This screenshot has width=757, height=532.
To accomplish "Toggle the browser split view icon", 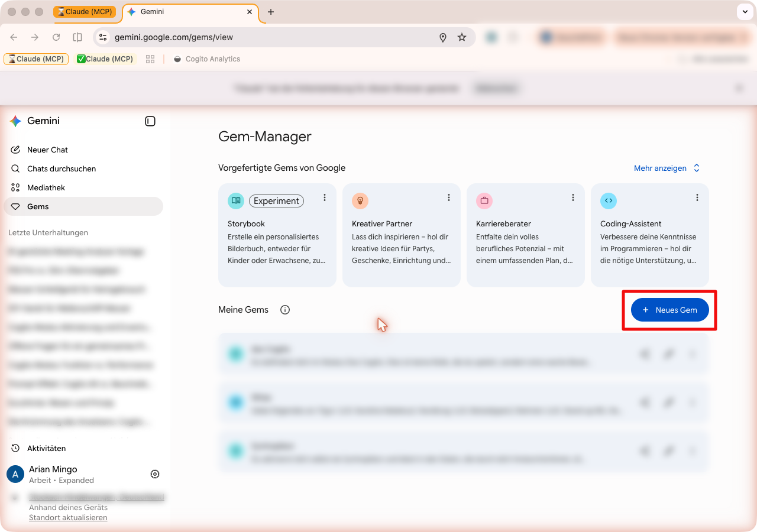I will (77, 37).
